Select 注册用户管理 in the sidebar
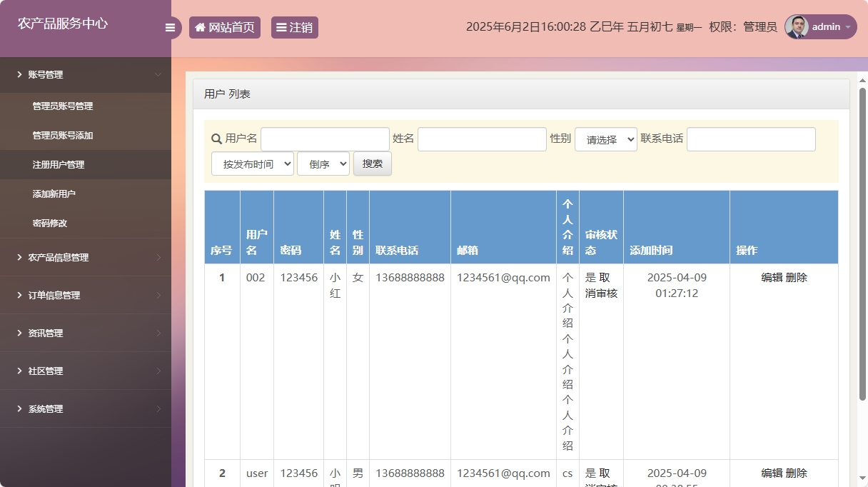 (x=58, y=164)
